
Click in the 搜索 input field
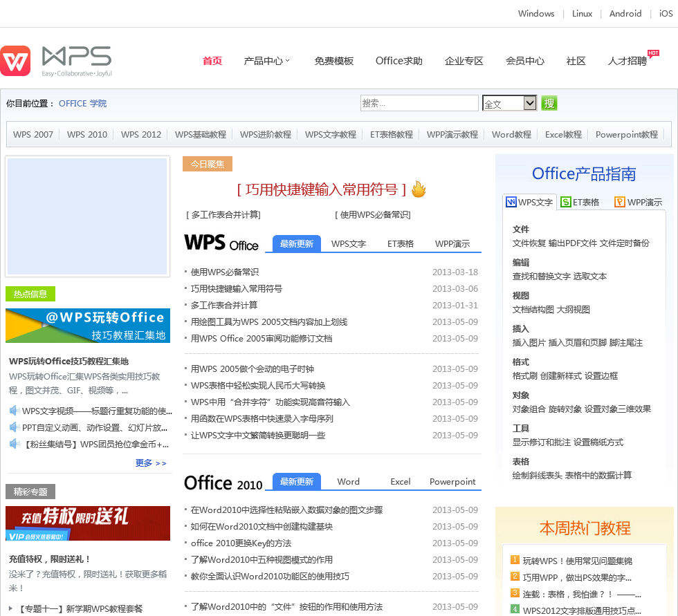point(419,103)
